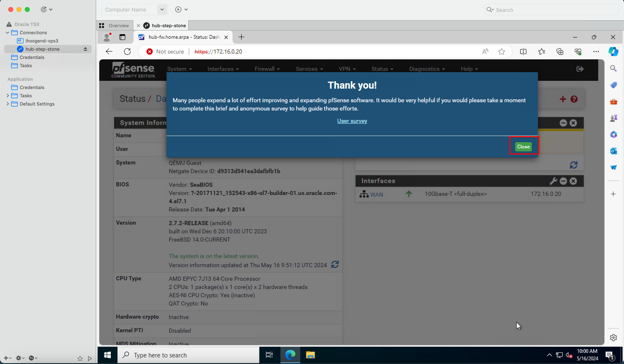
Task: Open the Computer Name dropdown arrow
Action: pos(162,9)
